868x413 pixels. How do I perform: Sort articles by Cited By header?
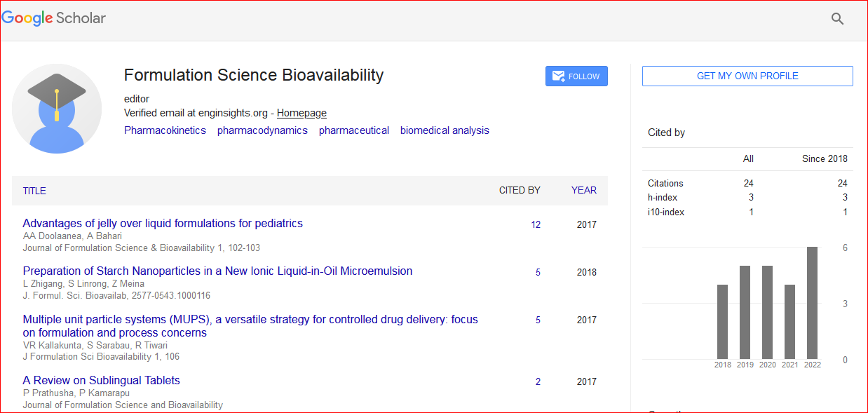[519, 190]
